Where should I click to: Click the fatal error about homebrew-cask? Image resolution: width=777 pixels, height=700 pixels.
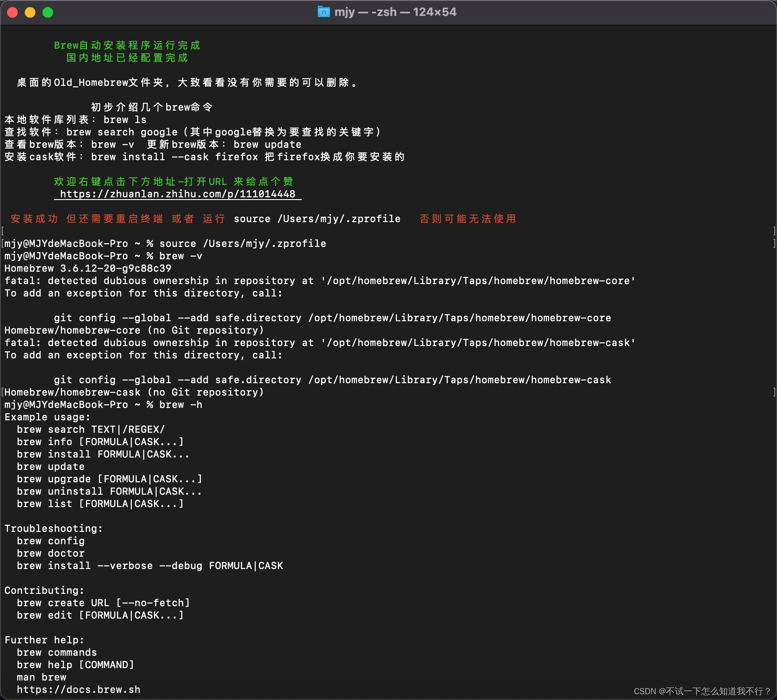click(x=320, y=343)
